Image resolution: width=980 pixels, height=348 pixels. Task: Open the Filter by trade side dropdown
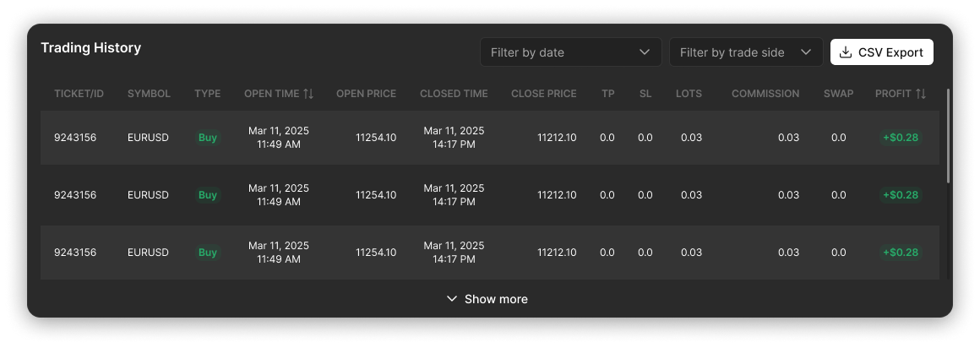745,52
